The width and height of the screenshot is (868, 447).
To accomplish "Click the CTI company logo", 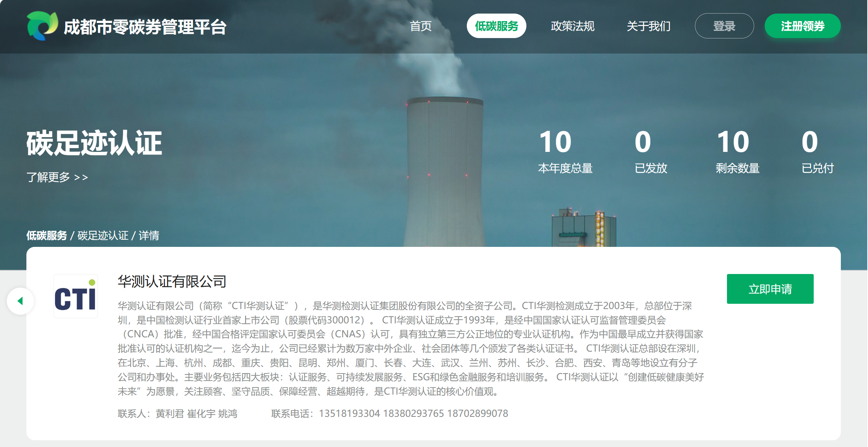I will click(75, 296).
